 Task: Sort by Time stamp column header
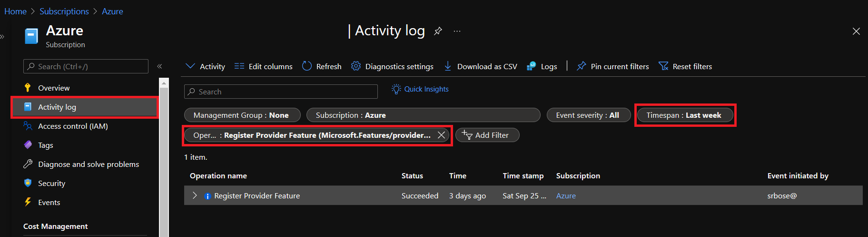(523, 175)
